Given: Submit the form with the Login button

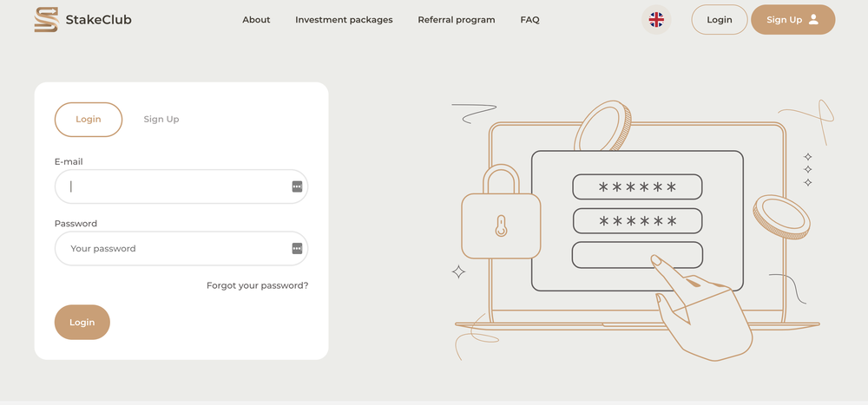Looking at the screenshot, I should (82, 323).
